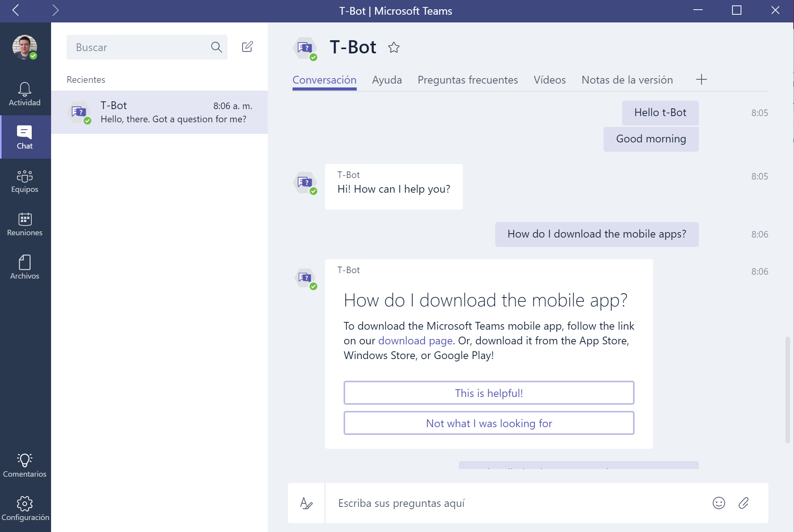Expand the text formatting options

[x=306, y=503]
